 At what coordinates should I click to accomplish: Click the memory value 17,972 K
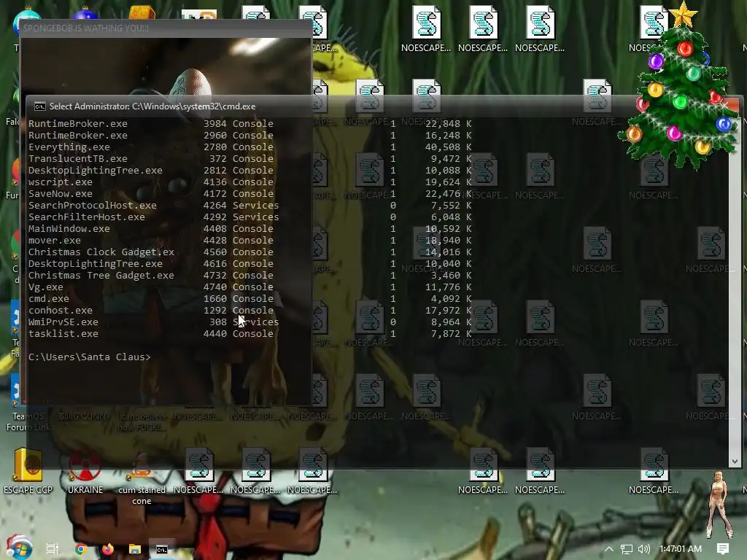point(448,310)
